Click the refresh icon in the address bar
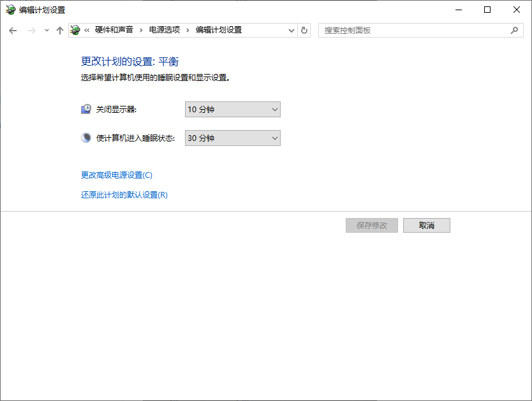 pyautogui.click(x=304, y=30)
